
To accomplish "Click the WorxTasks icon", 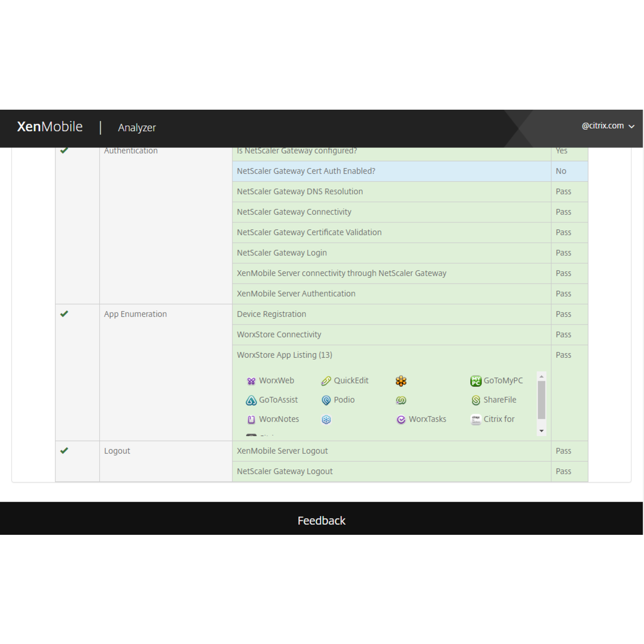I will click(401, 419).
